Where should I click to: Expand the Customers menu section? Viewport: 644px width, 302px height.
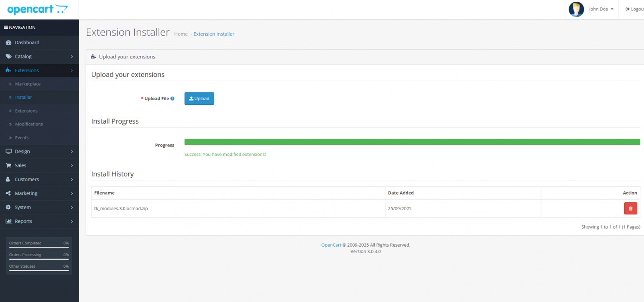27,180
